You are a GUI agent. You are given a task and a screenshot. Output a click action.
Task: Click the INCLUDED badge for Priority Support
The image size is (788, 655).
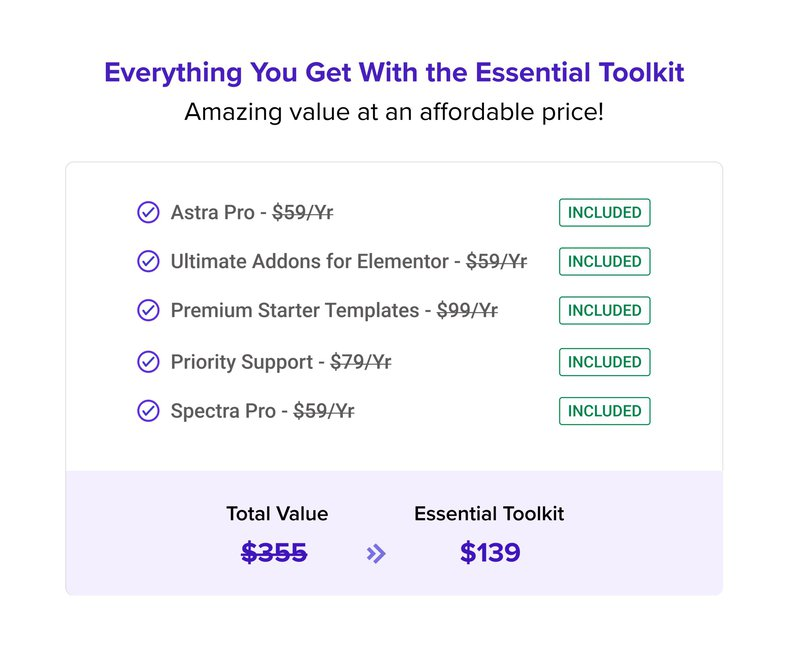(605, 362)
